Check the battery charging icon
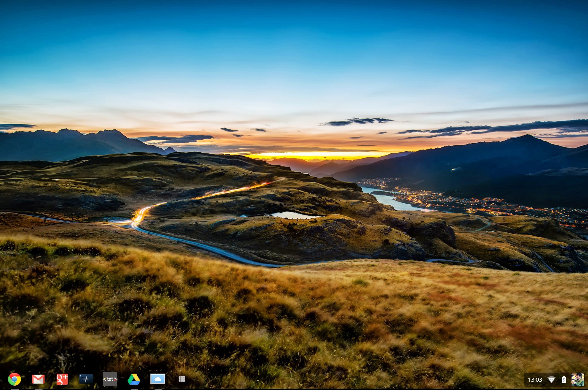This screenshot has height=390, width=588. pyautogui.click(x=564, y=380)
